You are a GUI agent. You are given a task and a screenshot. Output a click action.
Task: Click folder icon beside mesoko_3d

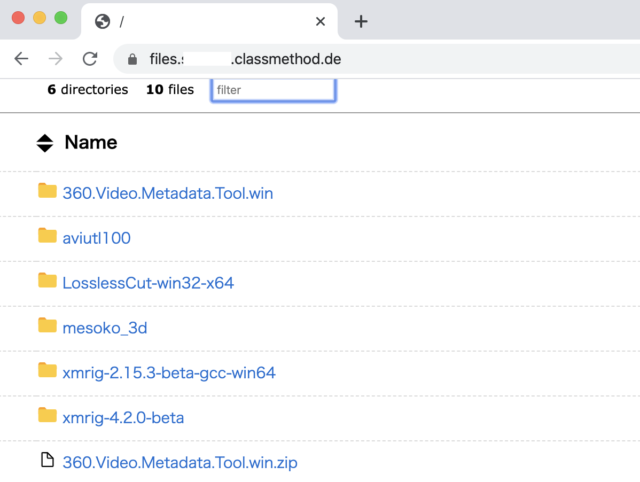[47, 325]
